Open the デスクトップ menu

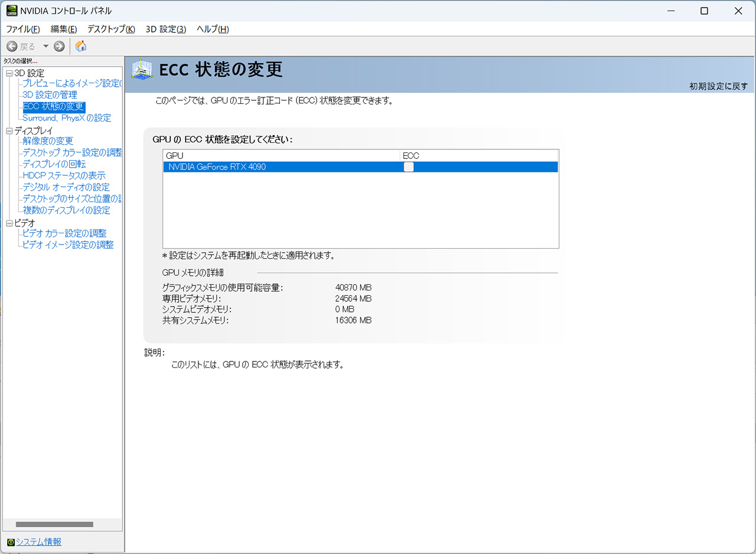[x=111, y=29]
